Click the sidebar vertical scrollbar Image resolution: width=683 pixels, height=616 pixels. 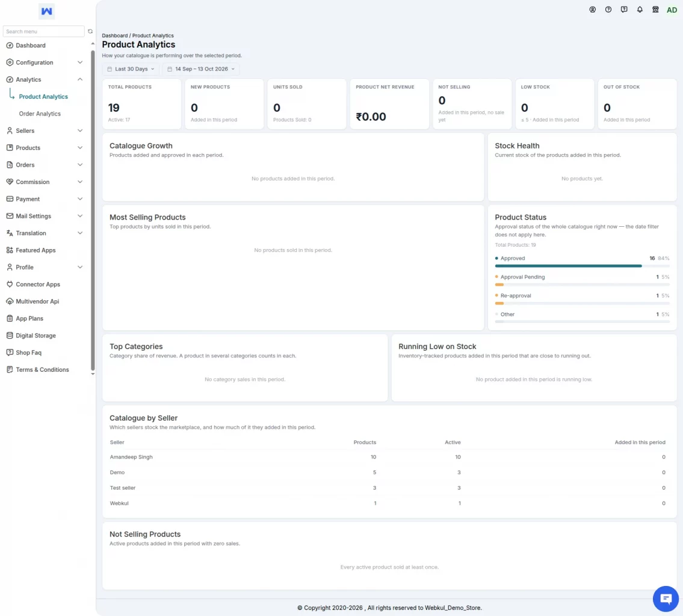coord(93,211)
